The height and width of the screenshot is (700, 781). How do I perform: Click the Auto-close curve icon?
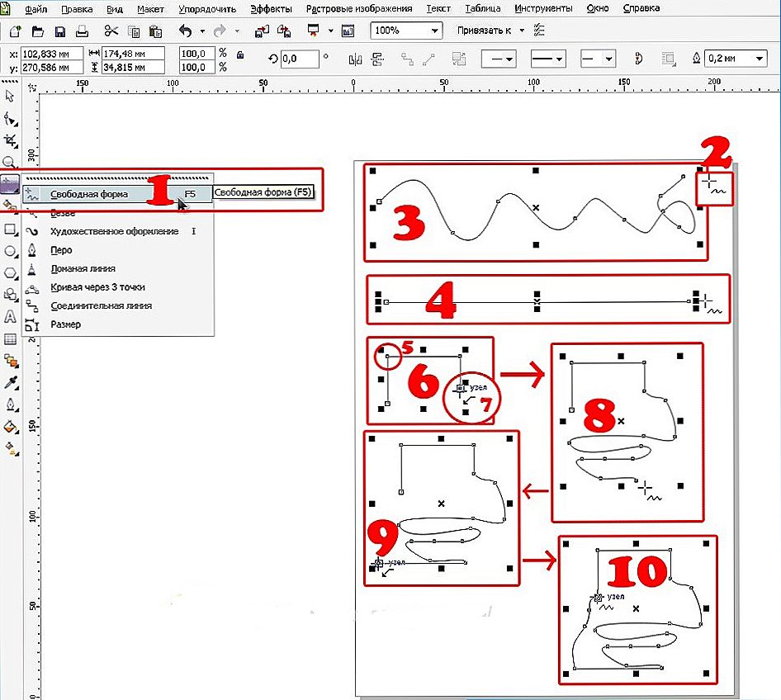click(x=638, y=59)
